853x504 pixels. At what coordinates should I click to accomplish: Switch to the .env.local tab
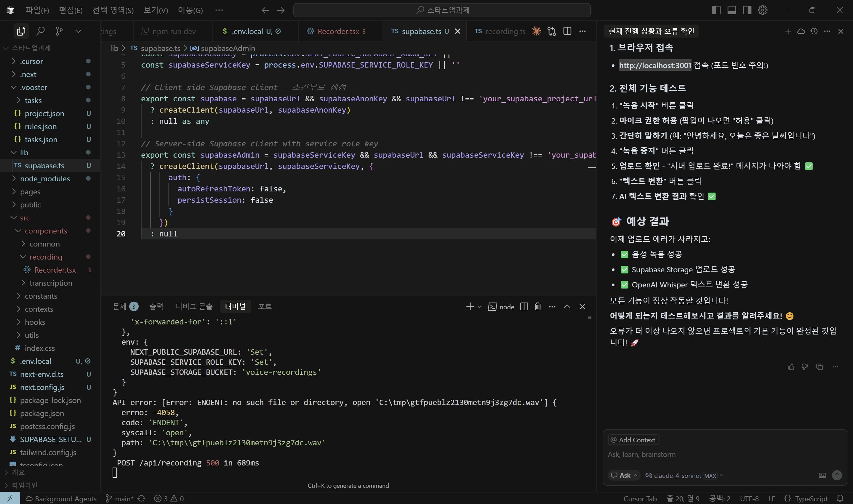(x=255, y=31)
